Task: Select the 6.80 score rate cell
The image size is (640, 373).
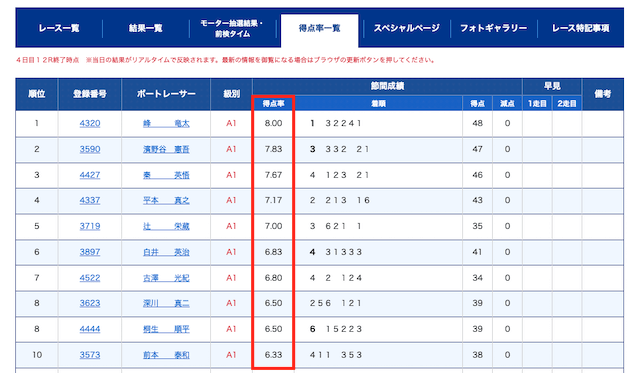Action: (x=273, y=278)
